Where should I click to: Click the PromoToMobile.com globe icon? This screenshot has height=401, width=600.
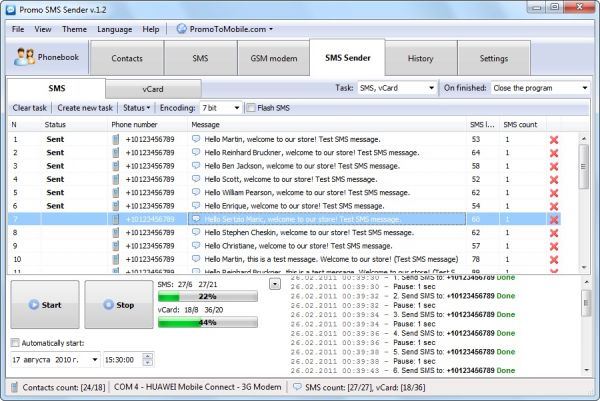[181, 29]
